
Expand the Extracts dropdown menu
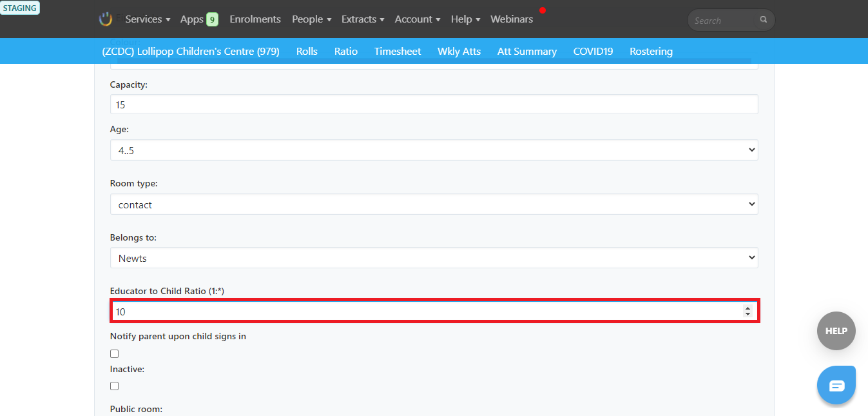tap(363, 19)
